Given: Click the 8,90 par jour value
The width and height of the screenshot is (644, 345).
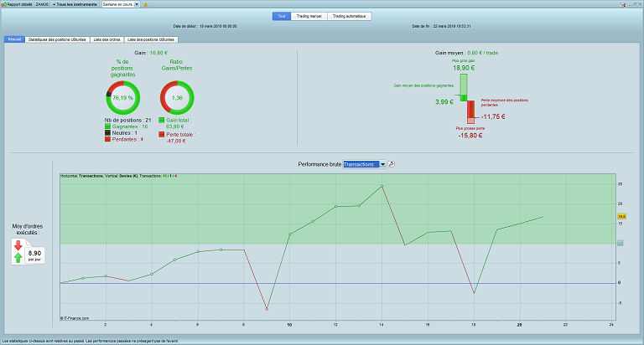Looking at the screenshot, I should click(34, 255).
